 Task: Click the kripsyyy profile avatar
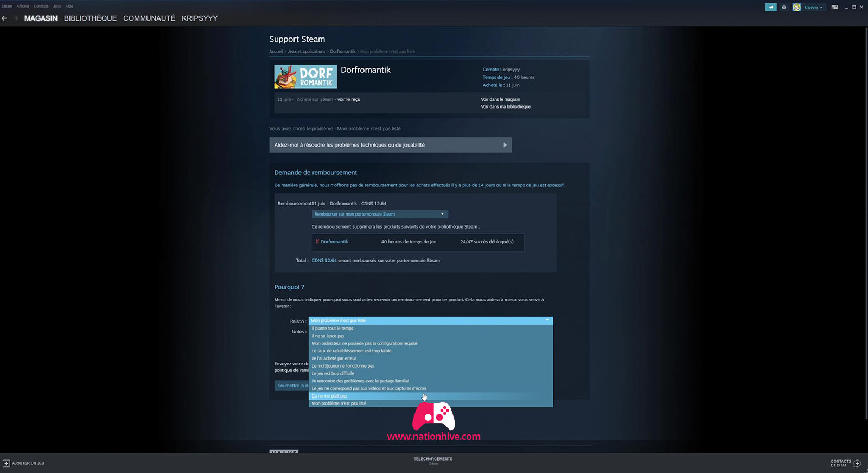click(x=796, y=7)
